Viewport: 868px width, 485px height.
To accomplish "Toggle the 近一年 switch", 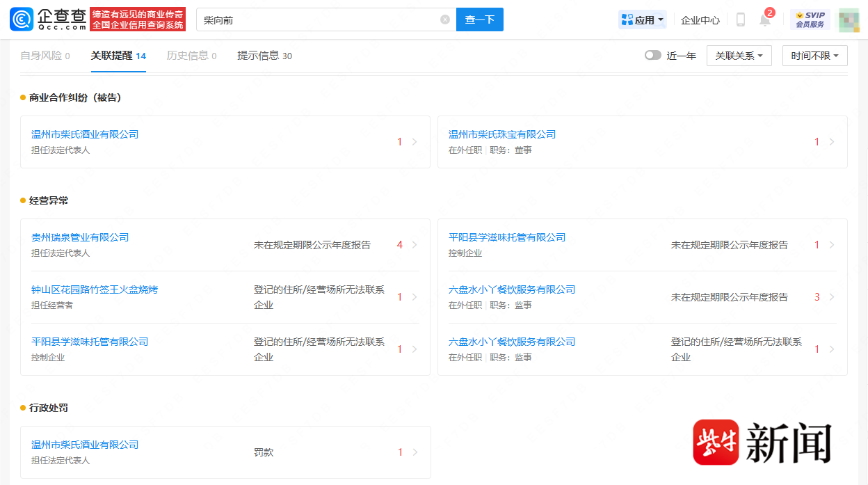I will click(x=652, y=56).
